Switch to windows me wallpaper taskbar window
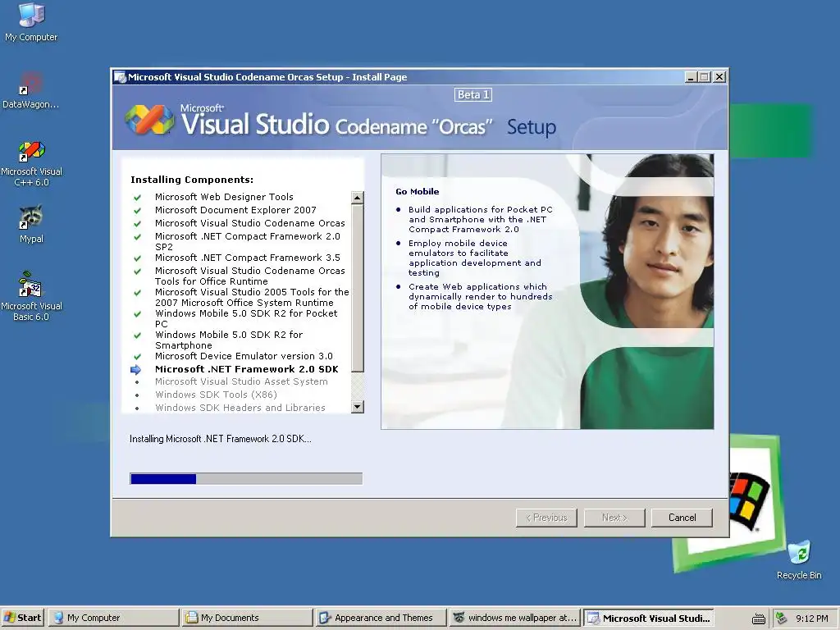The image size is (840, 630). [515, 618]
